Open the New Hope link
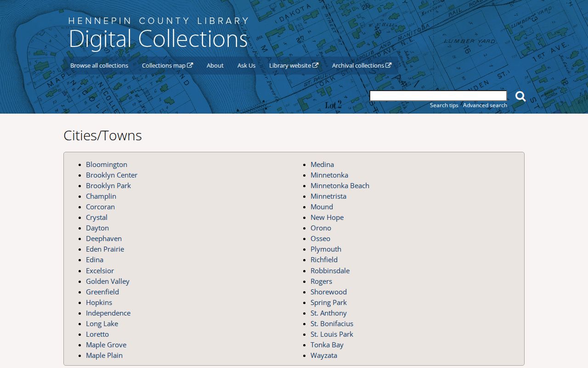The height and width of the screenshot is (368, 588). click(x=327, y=217)
